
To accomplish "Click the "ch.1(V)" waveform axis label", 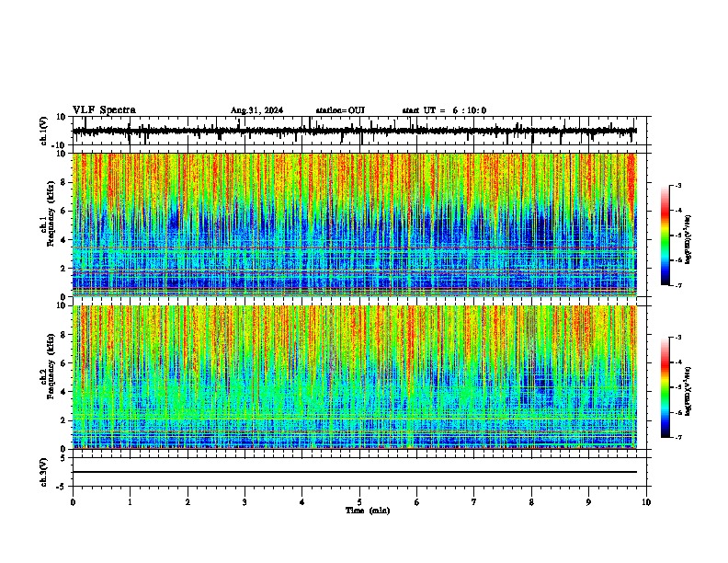I will click(44, 131).
